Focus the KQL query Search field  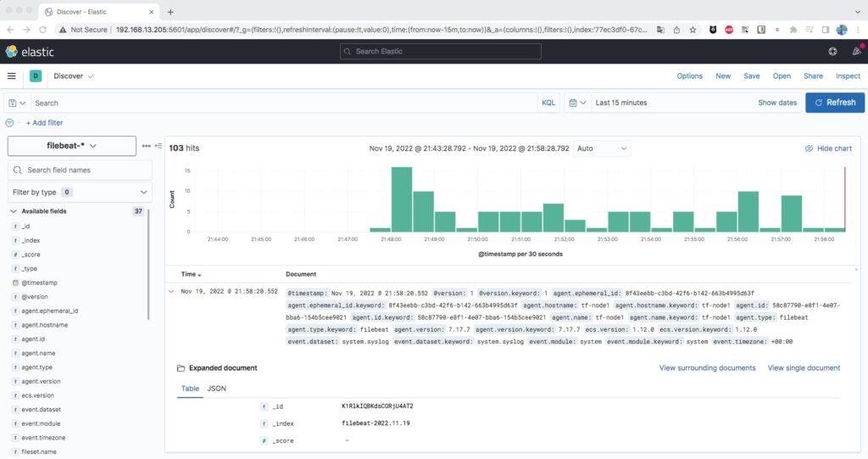283,104
